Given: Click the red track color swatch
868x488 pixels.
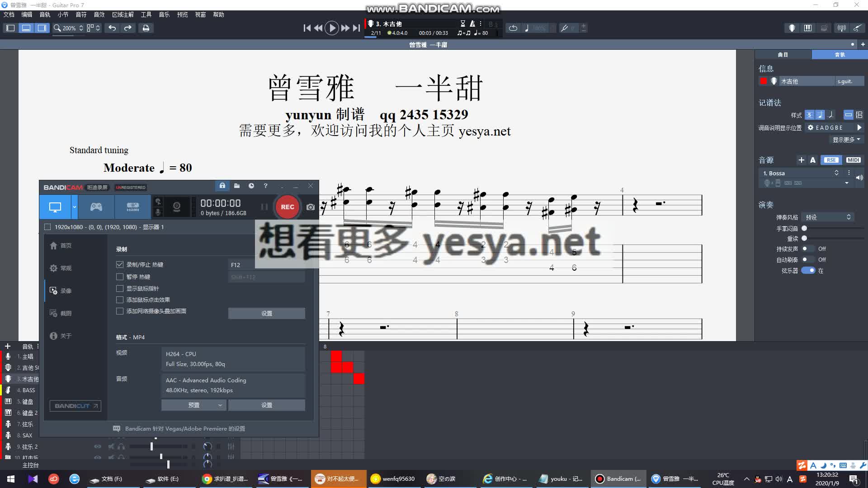Looking at the screenshot, I should (764, 81).
